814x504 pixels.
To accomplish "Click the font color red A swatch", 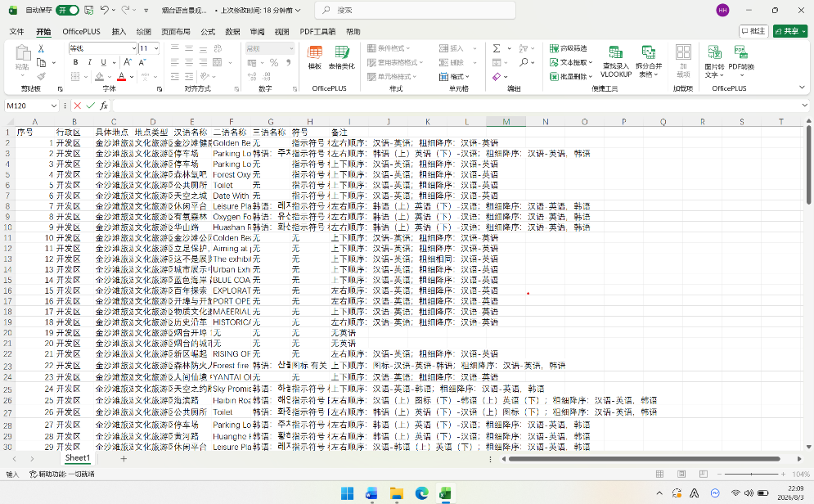I will coord(121,76).
